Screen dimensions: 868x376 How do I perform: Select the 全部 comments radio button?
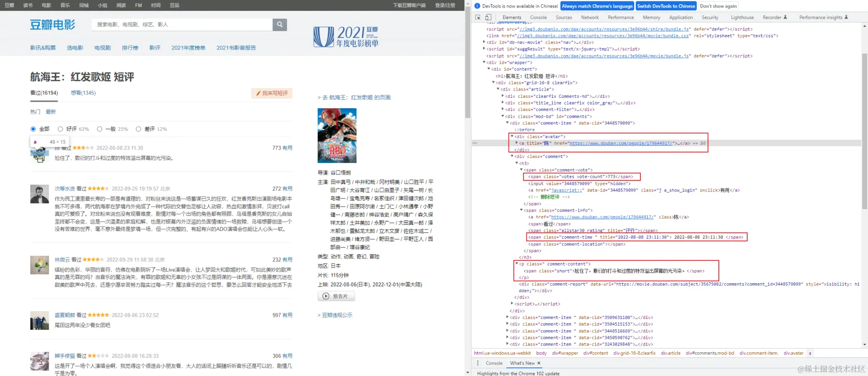click(33, 129)
